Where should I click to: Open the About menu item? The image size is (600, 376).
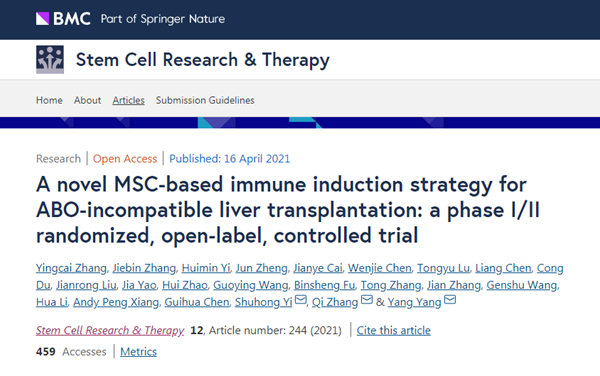(x=87, y=100)
